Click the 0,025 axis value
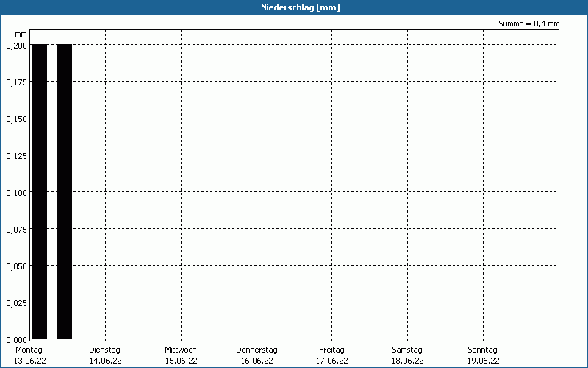This screenshot has width=588, height=368. (x=16, y=303)
